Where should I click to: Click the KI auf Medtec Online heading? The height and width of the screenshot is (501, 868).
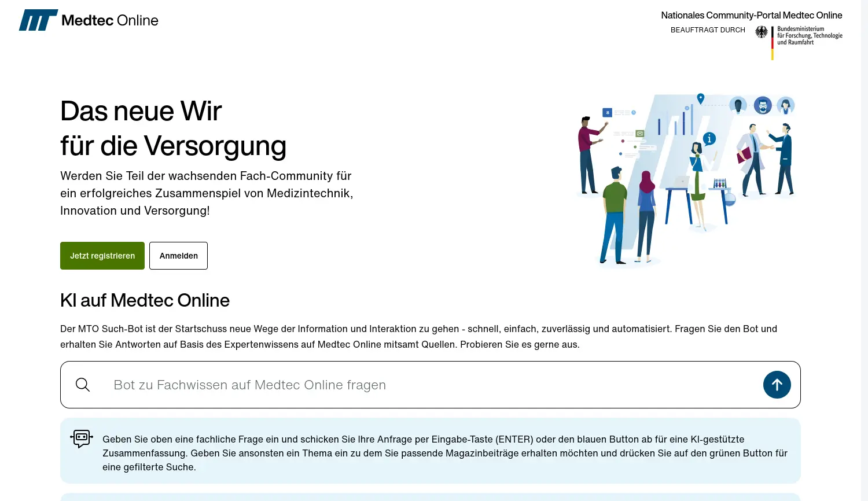tap(145, 300)
